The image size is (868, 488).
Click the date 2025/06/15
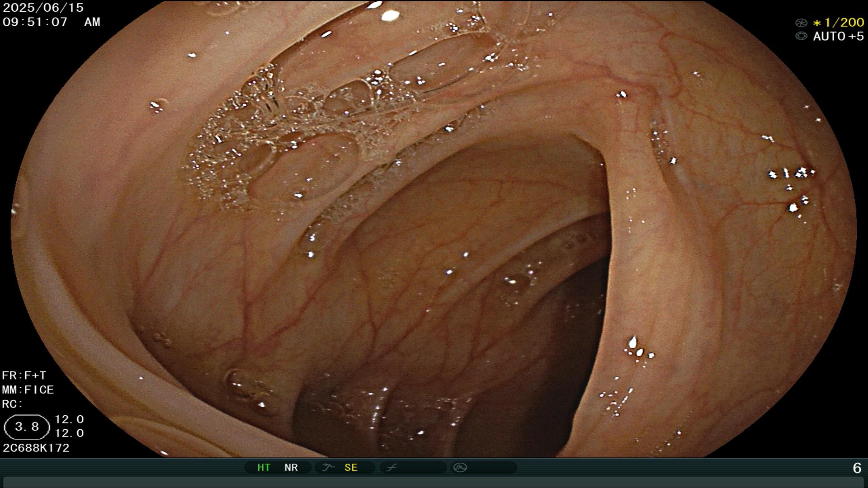43,8
